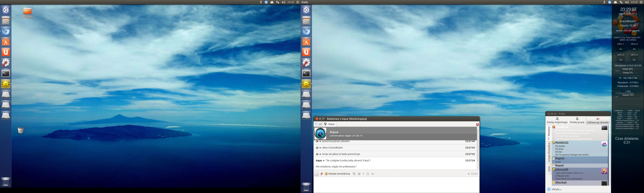
Task: Click the Dodaj znajomego add-contact icon
Action: coord(557,119)
